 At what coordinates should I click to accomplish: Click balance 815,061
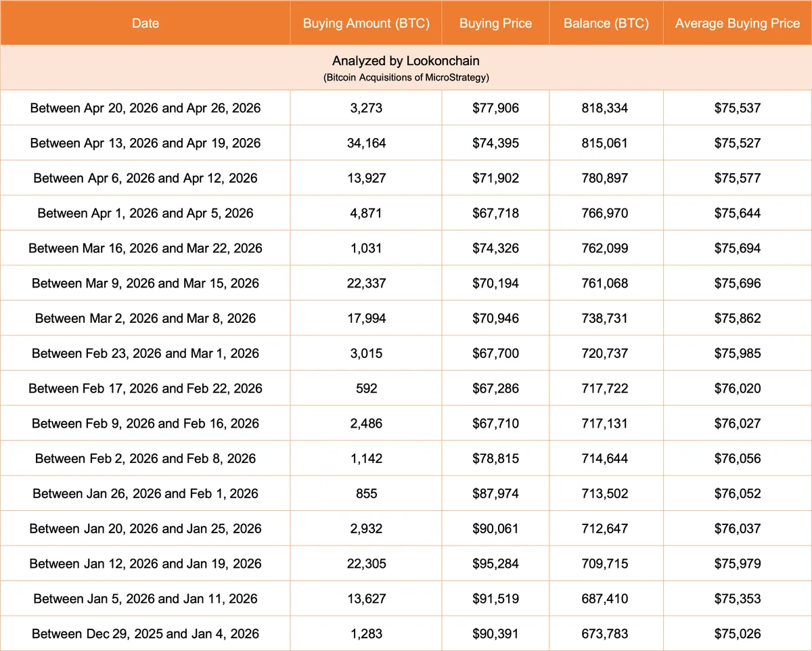coord(606,143)
